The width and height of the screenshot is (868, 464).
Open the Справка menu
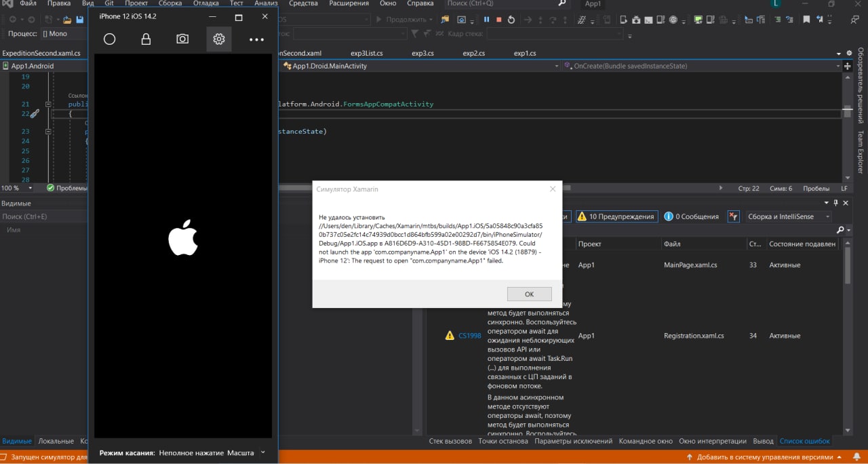click(420, 3)
